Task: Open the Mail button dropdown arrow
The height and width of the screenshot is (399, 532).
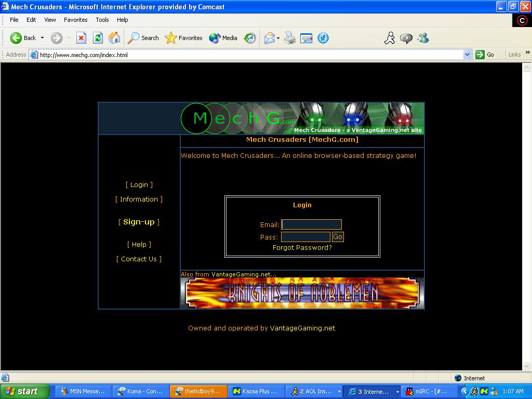Action: coord(278,38)
